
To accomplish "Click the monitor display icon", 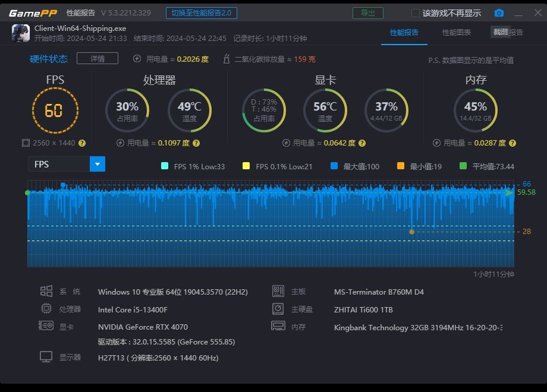I will (x=46, y=357).
